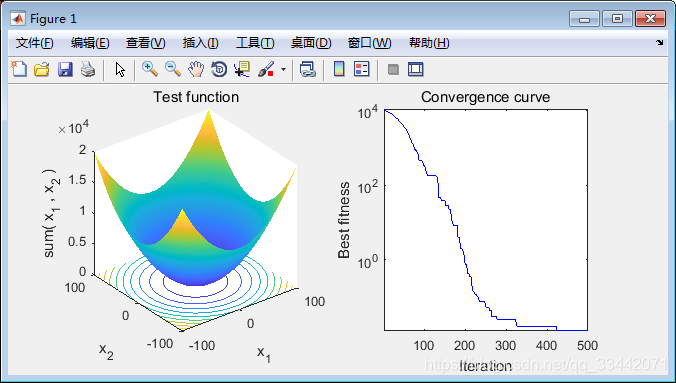Open the 桌面(D) menu
The width and height of the screenshot is (676, 383).
coord(311,43)
